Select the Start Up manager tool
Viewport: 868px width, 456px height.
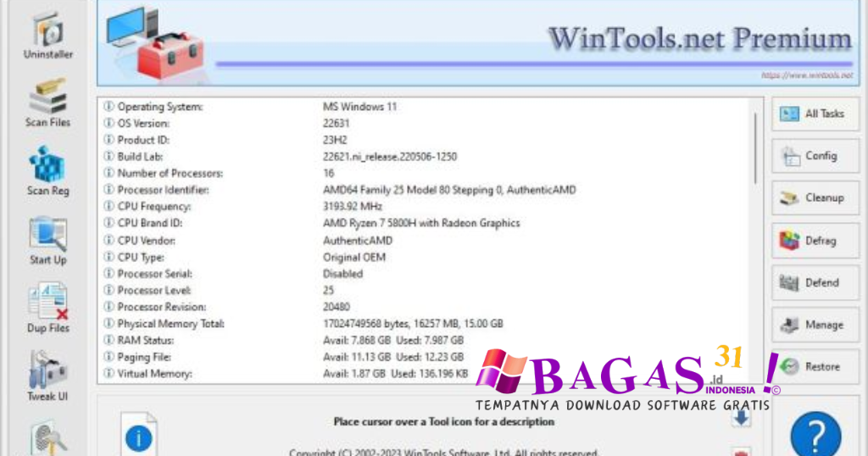click(x=47, y=241)
